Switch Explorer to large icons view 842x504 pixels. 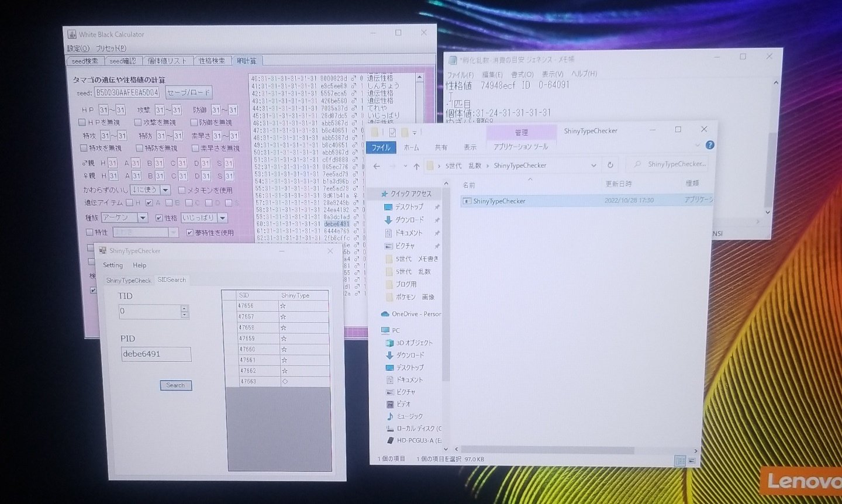tap(692, 461)
